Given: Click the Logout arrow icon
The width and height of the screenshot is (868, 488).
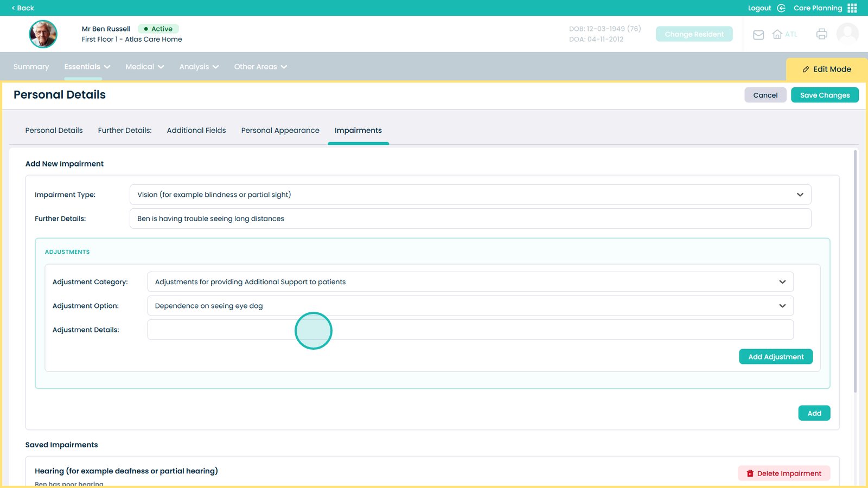Looking at the screenshot, I should coord(780,8).
